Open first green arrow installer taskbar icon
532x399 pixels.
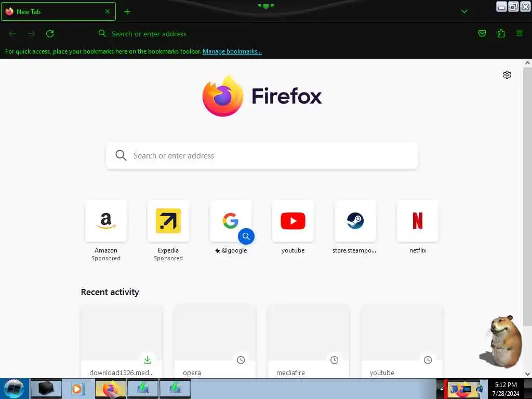coord(143,389)
